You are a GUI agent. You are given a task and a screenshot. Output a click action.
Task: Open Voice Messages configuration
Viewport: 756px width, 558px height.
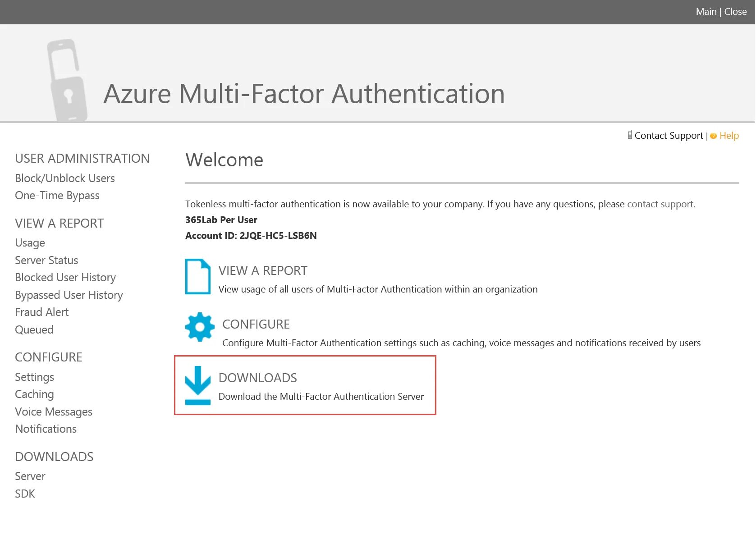point(54,412)
